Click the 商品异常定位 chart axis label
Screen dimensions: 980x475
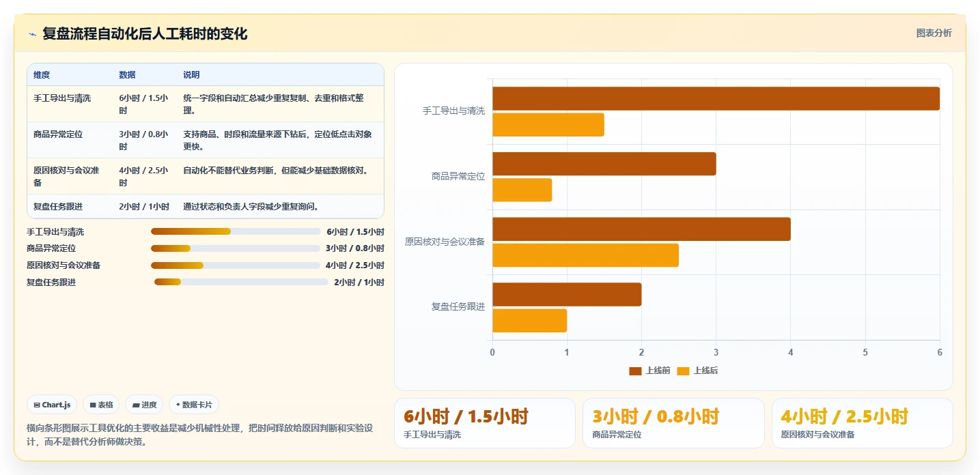(x=458, y=176)
